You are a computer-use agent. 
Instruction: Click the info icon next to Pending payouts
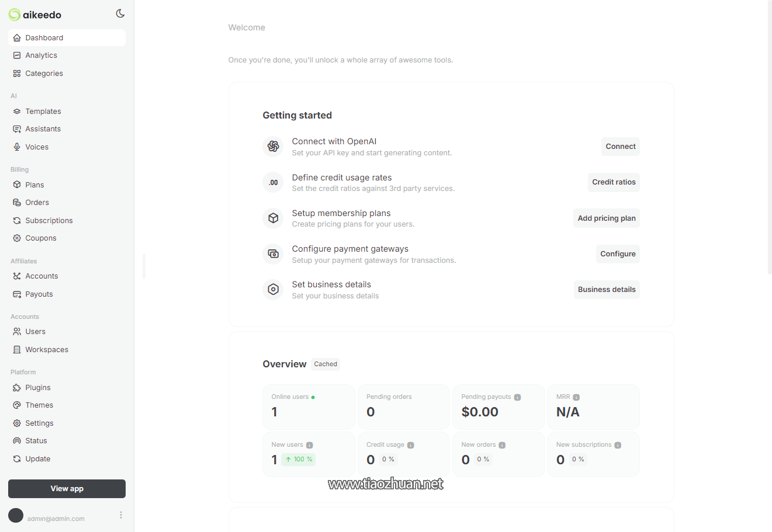517,397
